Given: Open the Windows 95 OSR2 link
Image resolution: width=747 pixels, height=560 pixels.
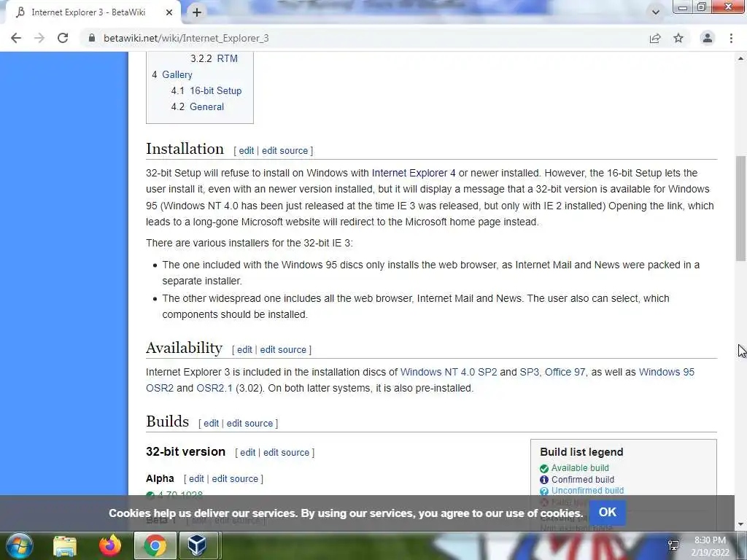Looking at the screenshot, I should pos(667,372).
